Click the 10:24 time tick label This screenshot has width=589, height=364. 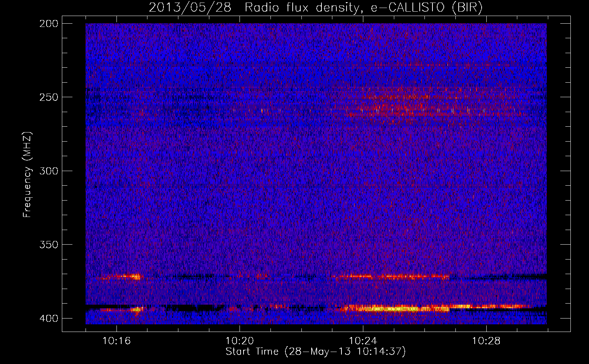click(x=363, y=341)
